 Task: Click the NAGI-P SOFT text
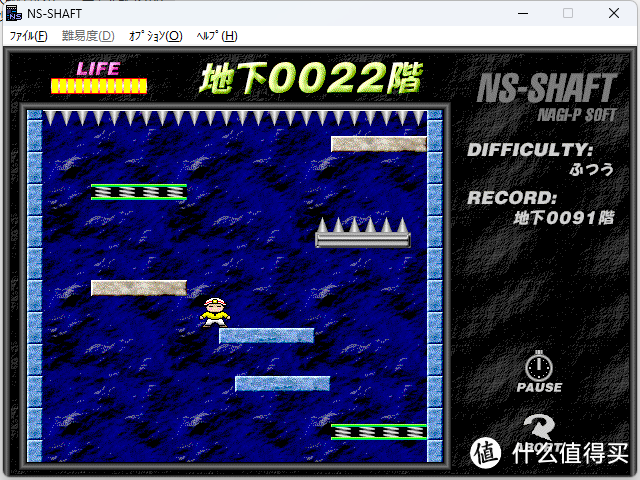(x=576, y=115)
